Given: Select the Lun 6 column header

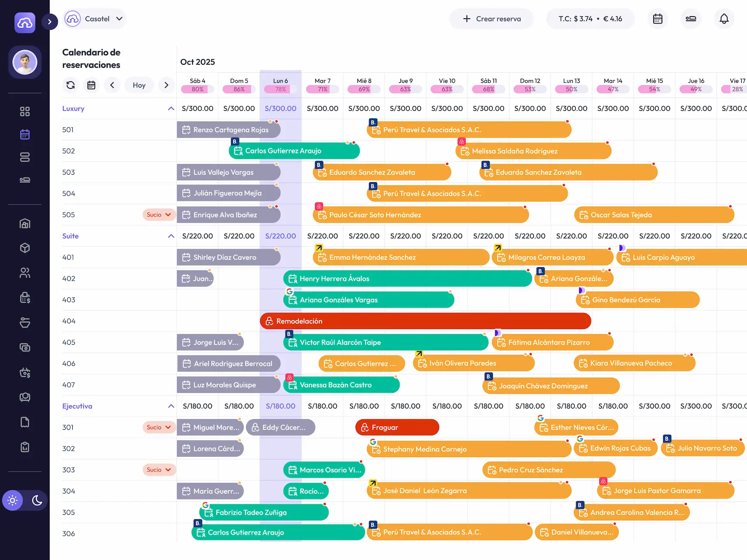Looking at the screenshot, I should point(280,81).
